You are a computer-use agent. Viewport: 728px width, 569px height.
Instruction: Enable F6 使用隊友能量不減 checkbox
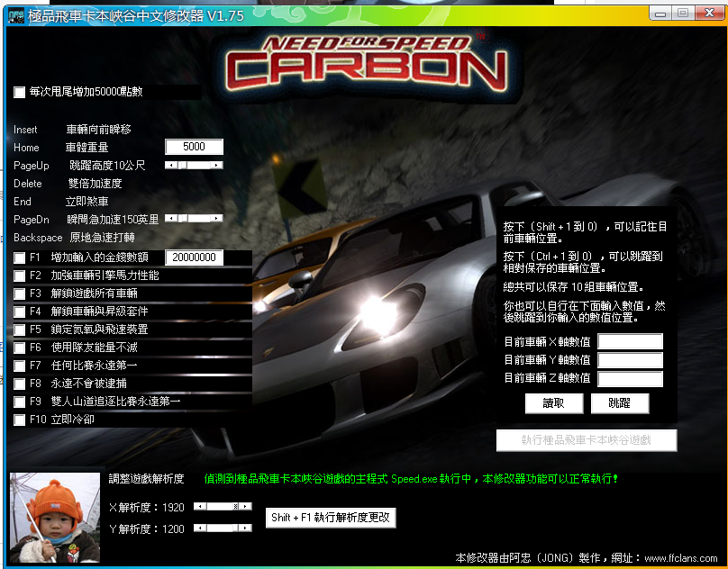pos(20,348)
